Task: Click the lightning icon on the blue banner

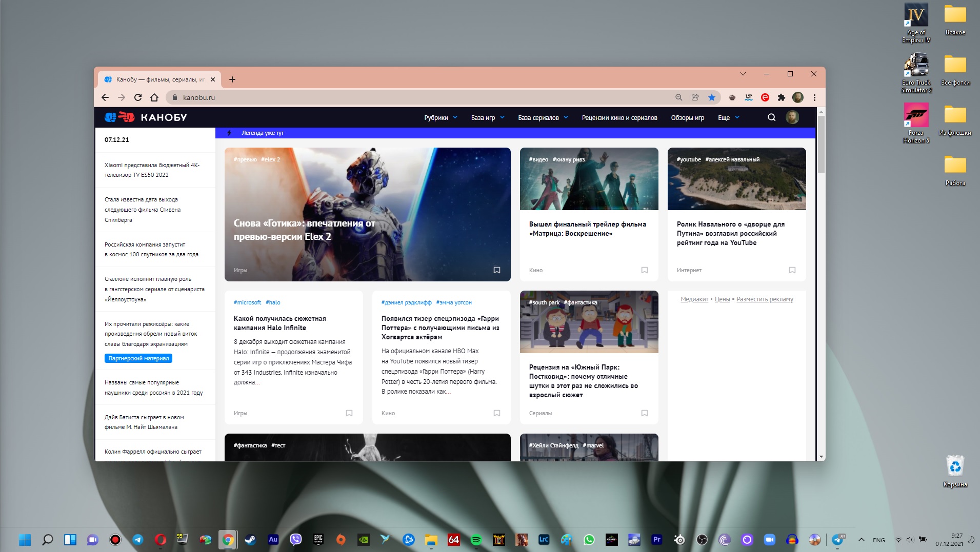Action: coord(229,133)
